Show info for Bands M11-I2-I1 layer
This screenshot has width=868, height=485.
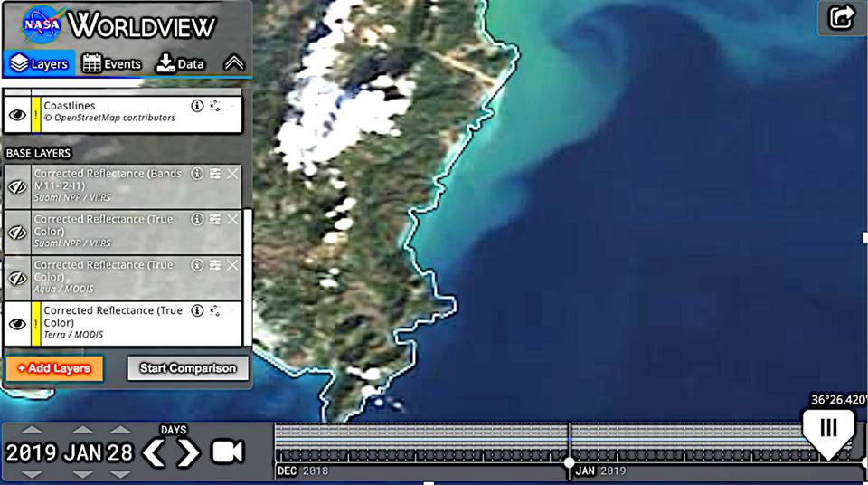197,174
